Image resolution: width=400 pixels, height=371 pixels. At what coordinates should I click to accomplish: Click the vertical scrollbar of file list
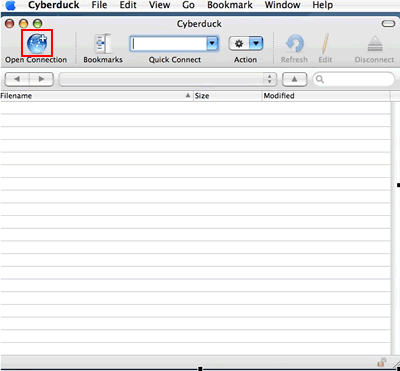tap(395, 228)
